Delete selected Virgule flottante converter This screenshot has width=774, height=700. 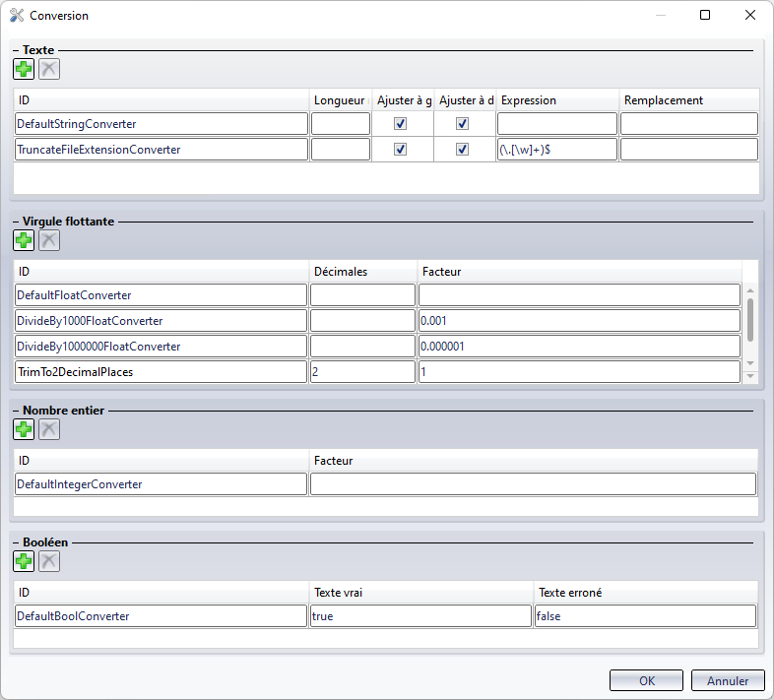tap(48, 240)
